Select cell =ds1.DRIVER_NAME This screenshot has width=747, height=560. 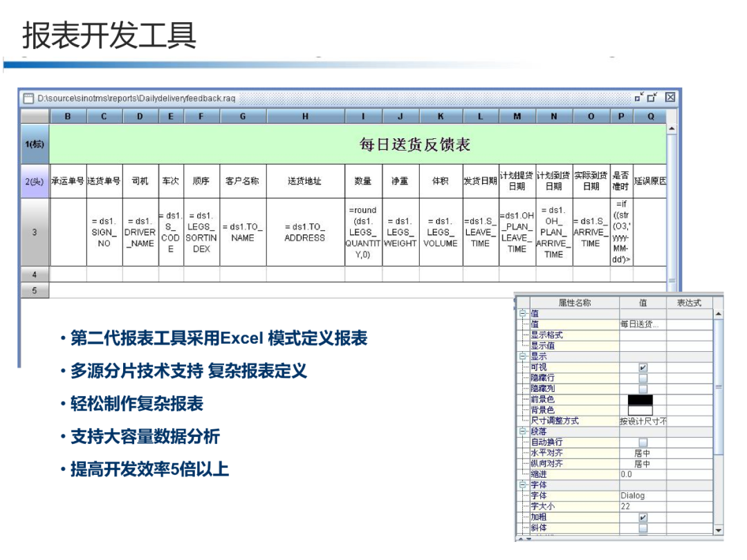(x=140, y=232)
